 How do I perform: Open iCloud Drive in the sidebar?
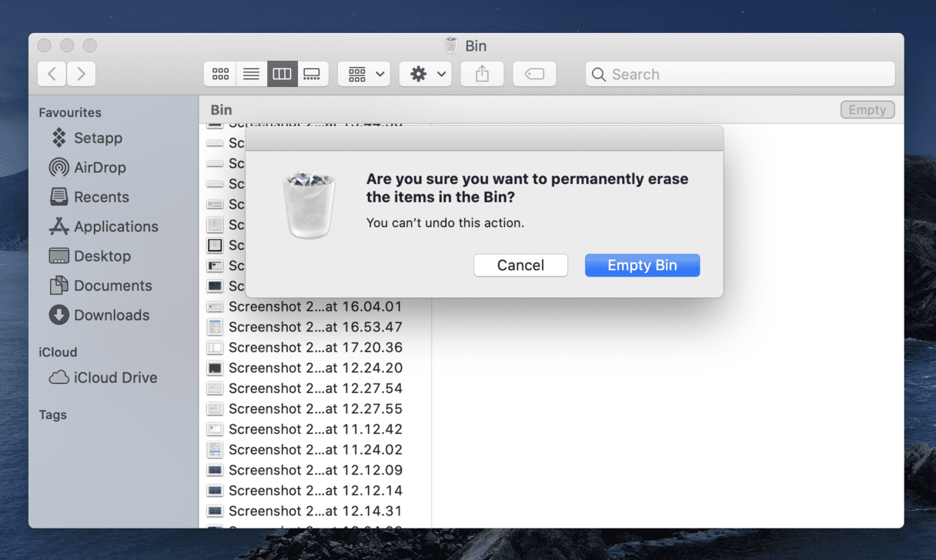[x=115, y=378]
